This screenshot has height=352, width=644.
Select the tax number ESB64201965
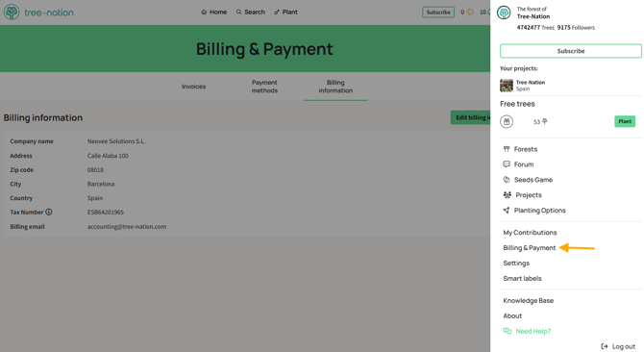pos(105,212)
